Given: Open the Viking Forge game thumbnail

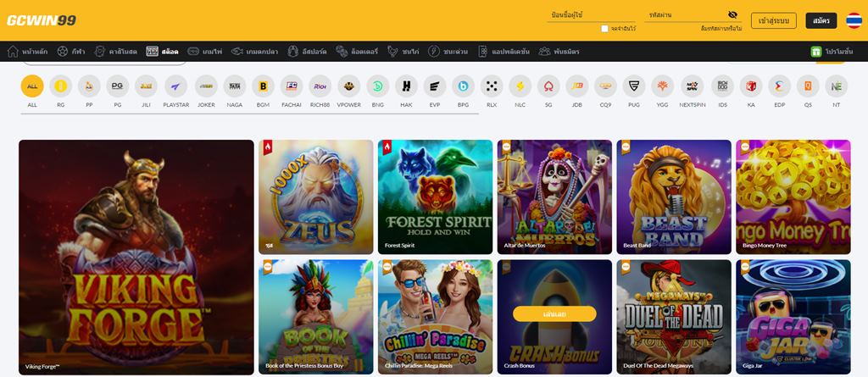Looking at the screenshot, I should click(x=136, y=257).
